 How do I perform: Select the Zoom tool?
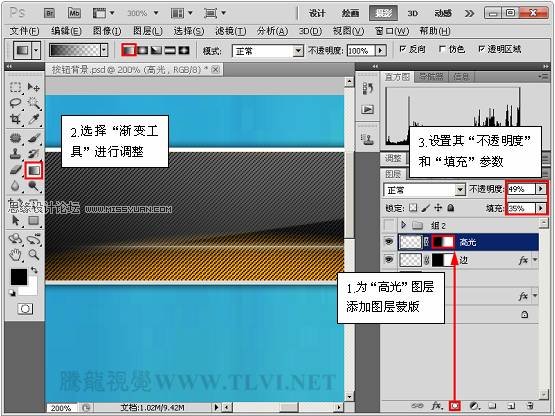pyautogui.click(x=34, y=254)
